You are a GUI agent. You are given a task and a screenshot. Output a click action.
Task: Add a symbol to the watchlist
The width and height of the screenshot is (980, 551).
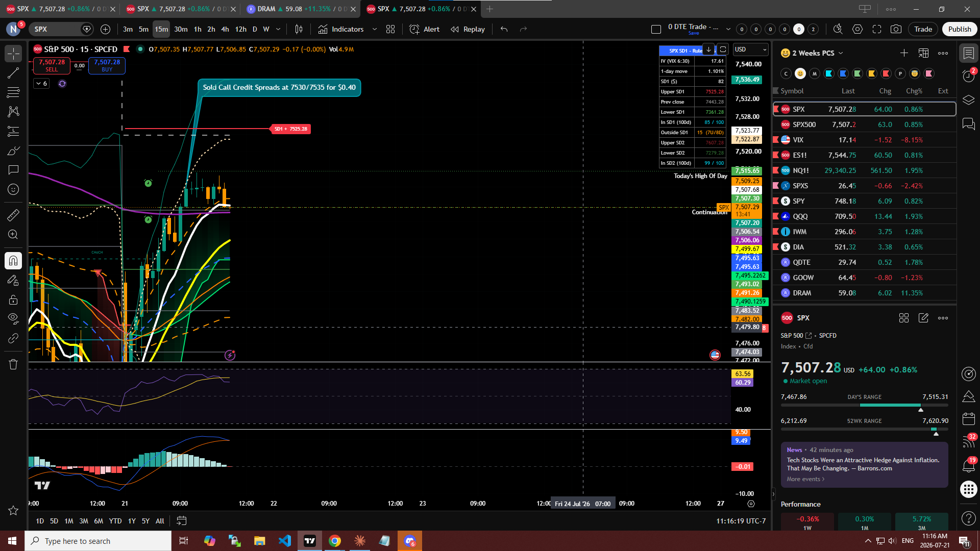[x=904, y=53]
